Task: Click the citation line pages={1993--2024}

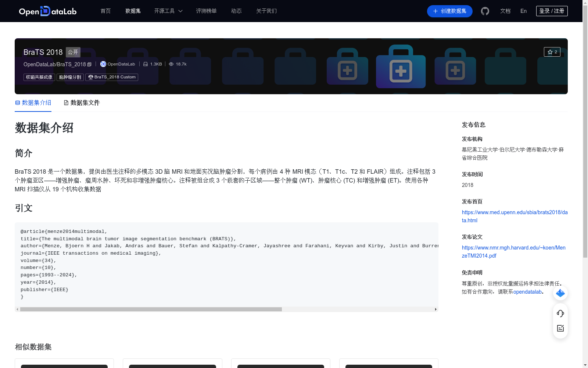Action: coord(49,275)
